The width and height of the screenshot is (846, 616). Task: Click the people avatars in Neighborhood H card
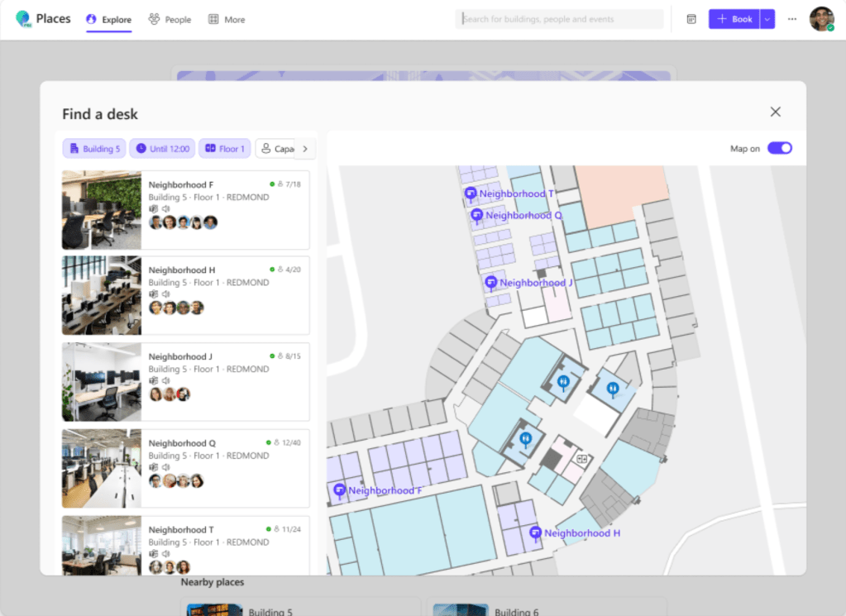coord(176,308)
